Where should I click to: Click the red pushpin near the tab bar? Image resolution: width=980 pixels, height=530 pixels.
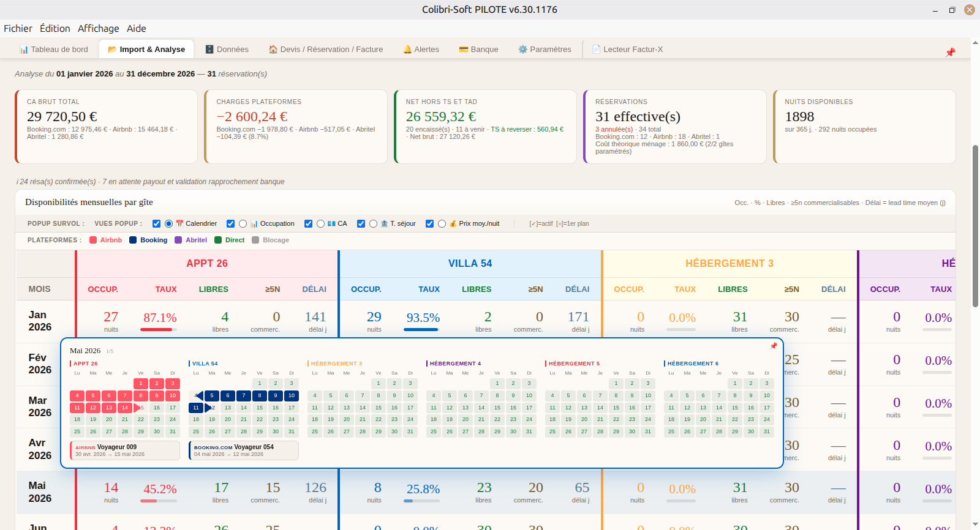[951, 53]
